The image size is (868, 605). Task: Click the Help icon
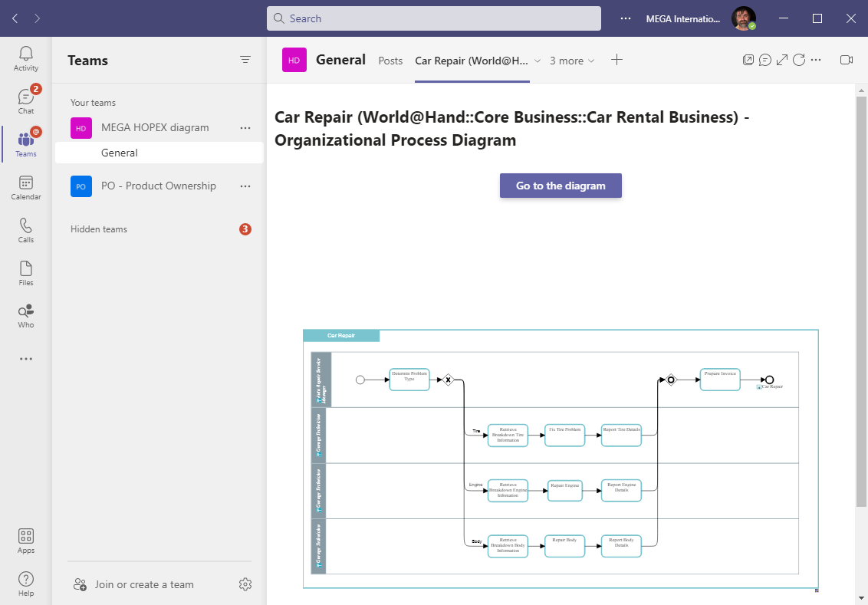[26, 584]
